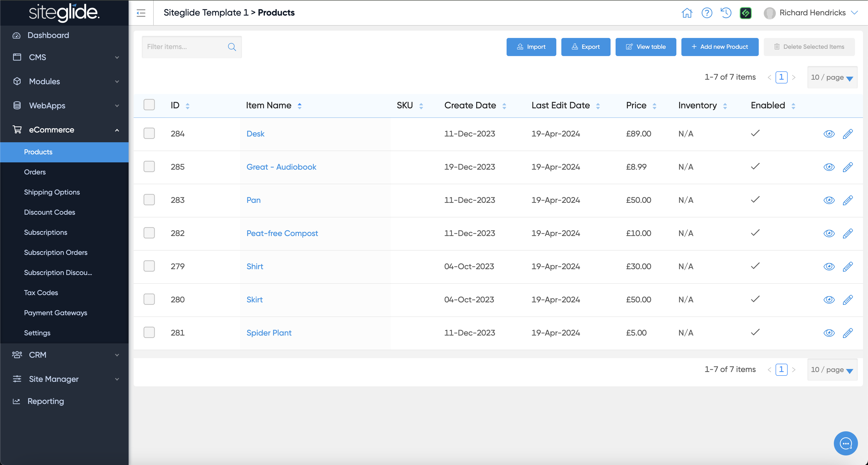Preview Pan using its eye icon
868x465 pixels.
click(x=829, y=200)
